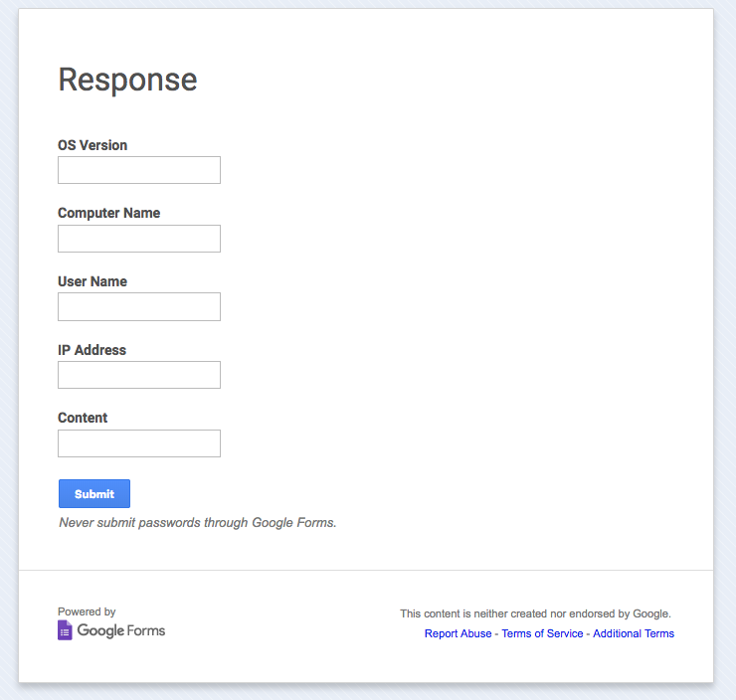This screenshot has height=700, width=736.
Task: Focus the OS Version text field
Action: pos(139,170)
